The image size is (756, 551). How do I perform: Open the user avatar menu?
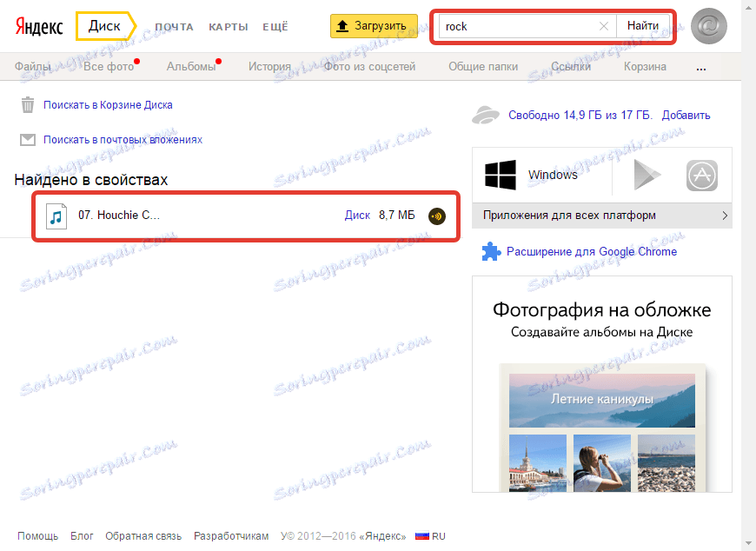[709, 26]
